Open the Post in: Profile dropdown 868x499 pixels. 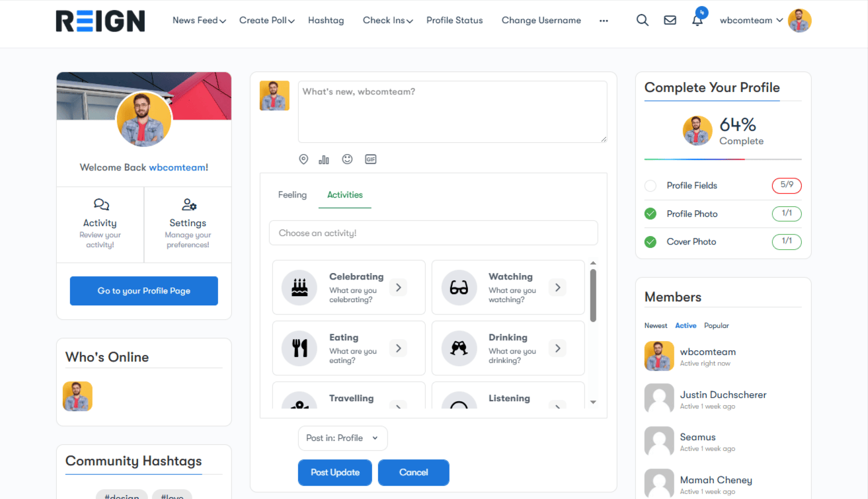(342, 438)
